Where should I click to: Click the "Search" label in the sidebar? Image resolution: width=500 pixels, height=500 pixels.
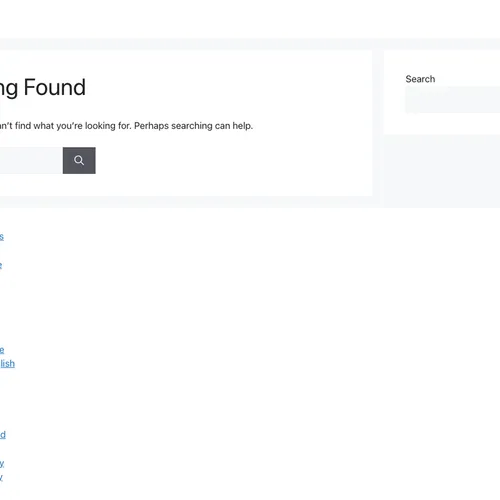pos(420,79)
